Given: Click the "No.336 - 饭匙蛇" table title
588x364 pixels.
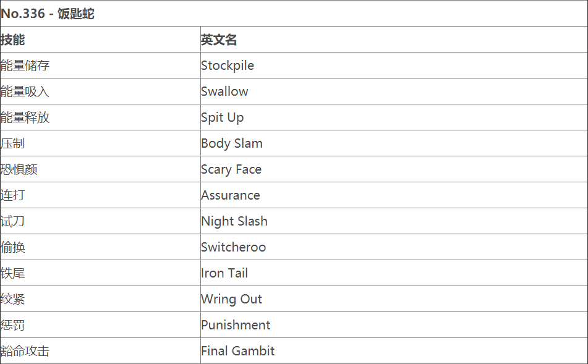Looking at the screenshot, I should coord(48,14).
